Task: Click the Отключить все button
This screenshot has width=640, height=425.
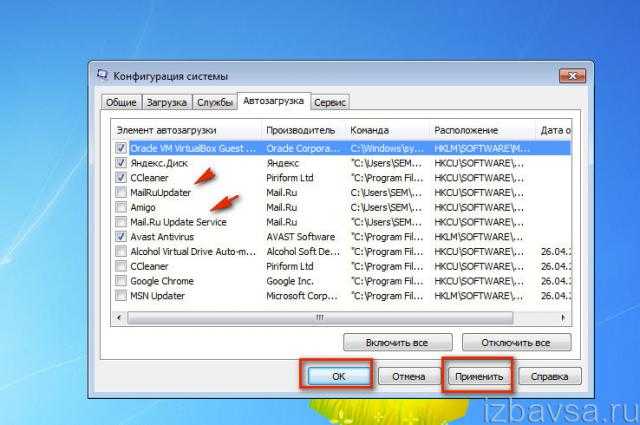Action: tap(516, 343)
